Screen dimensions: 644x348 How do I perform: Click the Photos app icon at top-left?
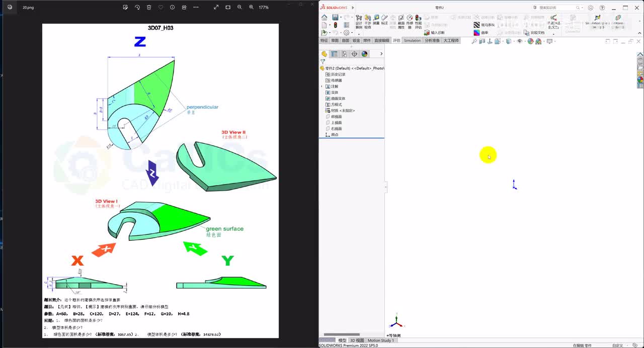pos(10,8)
